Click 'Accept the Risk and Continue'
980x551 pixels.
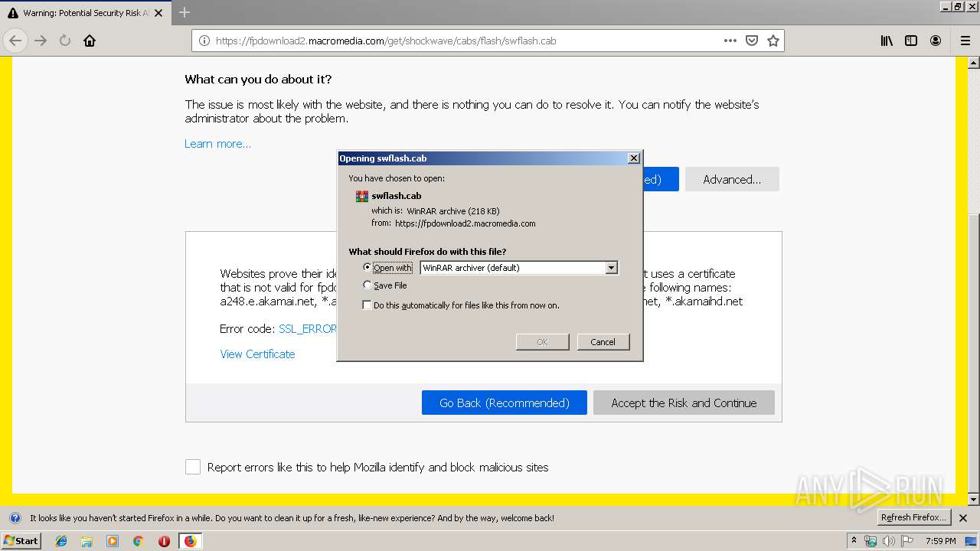[x=684, y=403]
